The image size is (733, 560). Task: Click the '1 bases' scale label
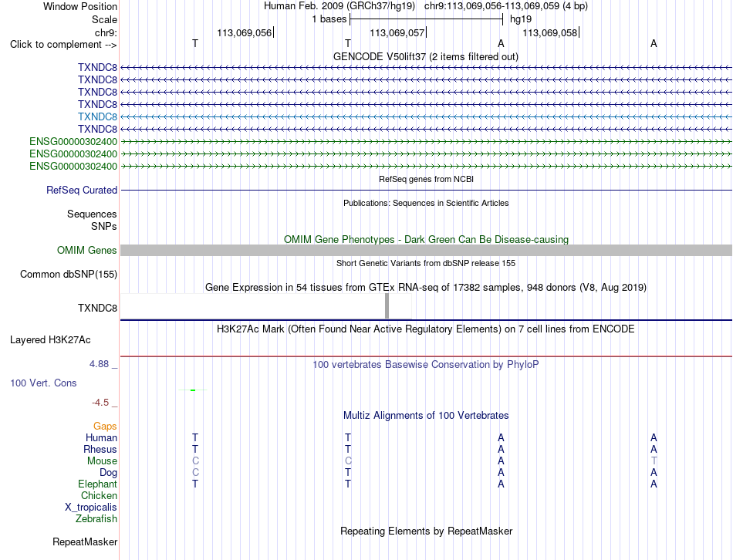click(x=329, y=19)
